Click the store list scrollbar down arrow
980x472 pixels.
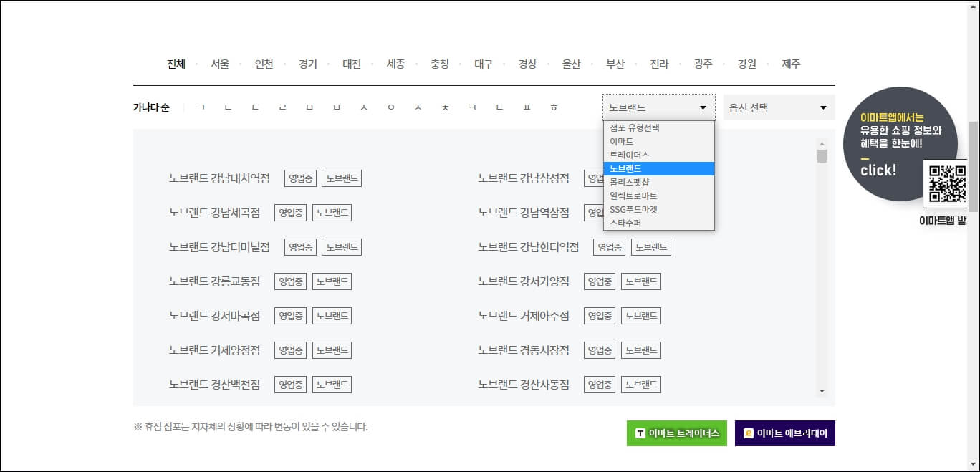point(822,391)
